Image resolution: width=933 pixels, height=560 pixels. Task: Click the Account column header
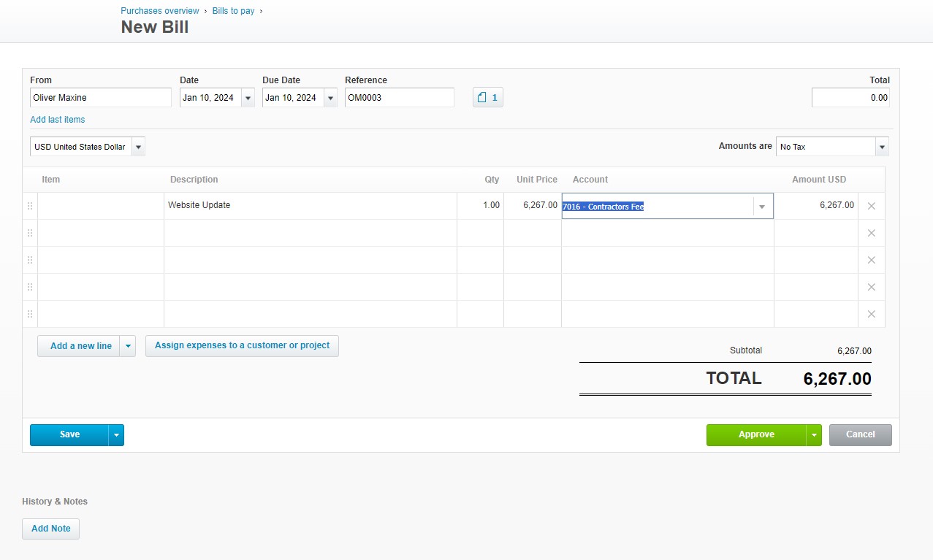point(590,180)
